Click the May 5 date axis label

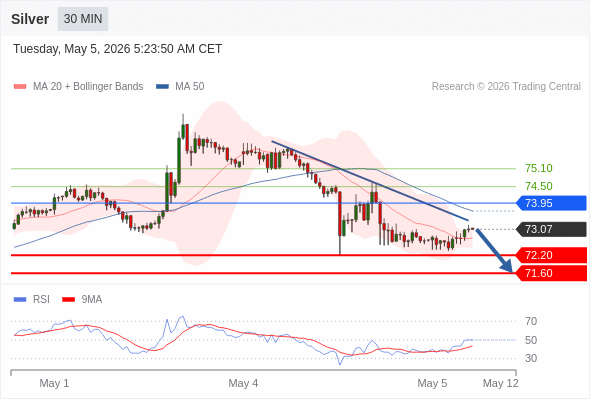[432, 383]
